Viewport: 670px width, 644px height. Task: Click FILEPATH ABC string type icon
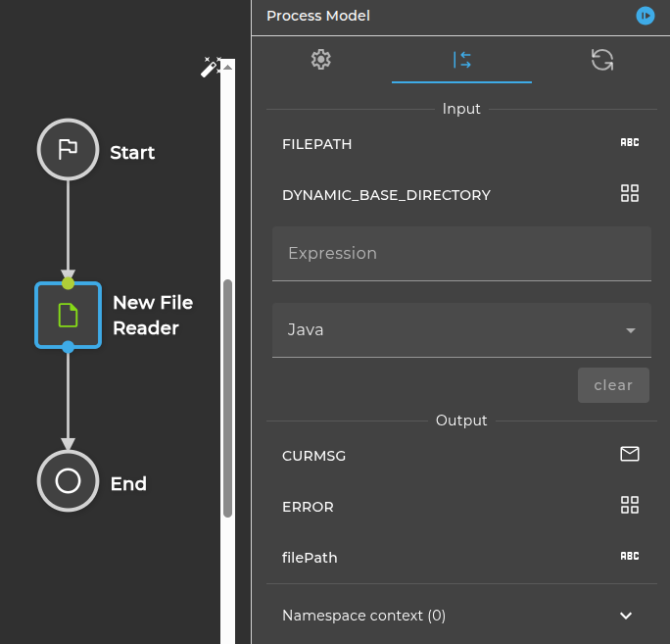pyautogui.click(x=630, y=142)
